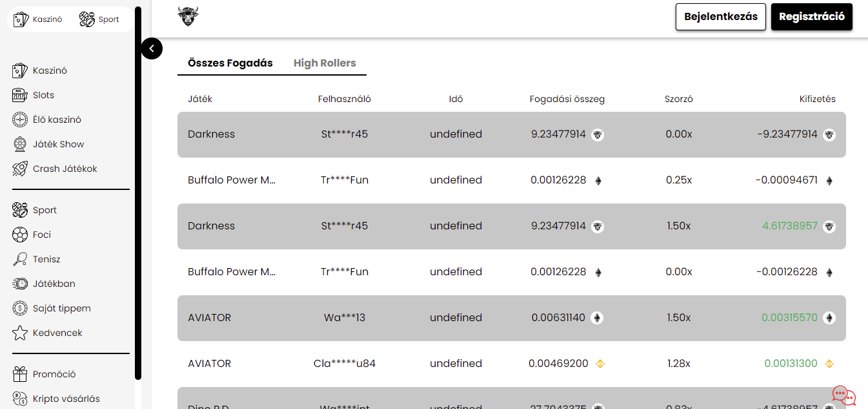The image size is (868, 409).
Task: Switch to Sport mode toggle
Action: pyautogui.click(x=99, y=19)
